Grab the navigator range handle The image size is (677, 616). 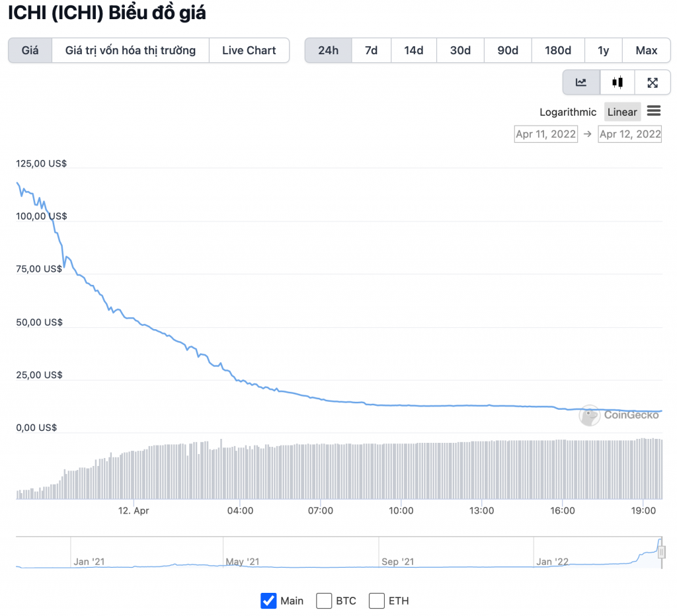[661, 552]
